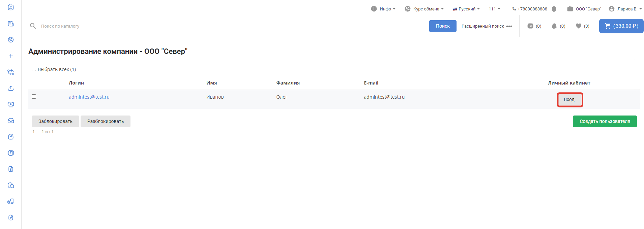Viewport: 644px width, 229px height.
Task: Click the comparison chart icon
Action: 530,26
